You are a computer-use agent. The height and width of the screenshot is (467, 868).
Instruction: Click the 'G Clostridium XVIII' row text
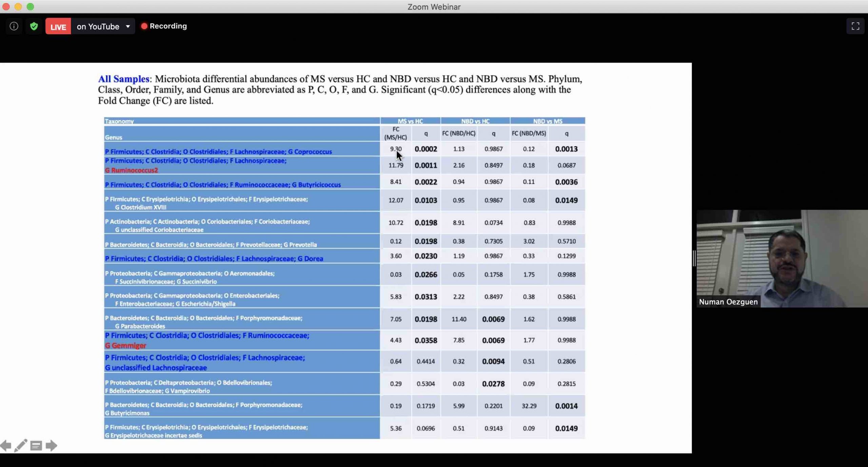tap(141, 207)
